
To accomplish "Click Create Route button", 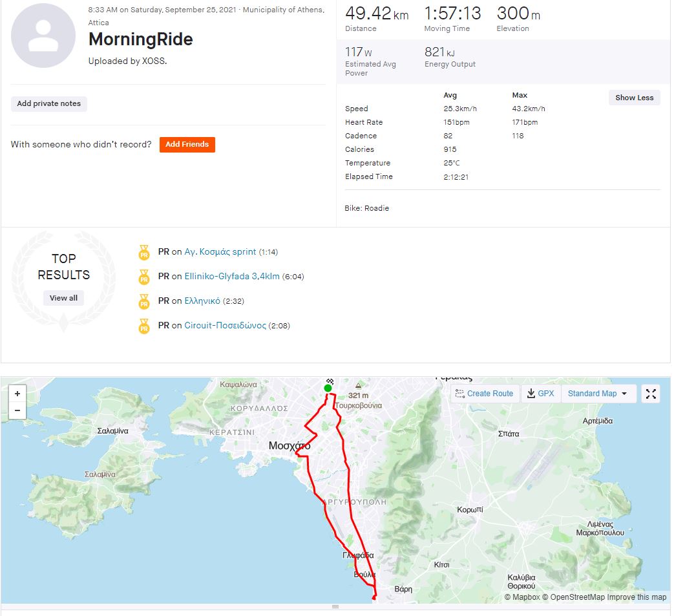I will 485,394.
